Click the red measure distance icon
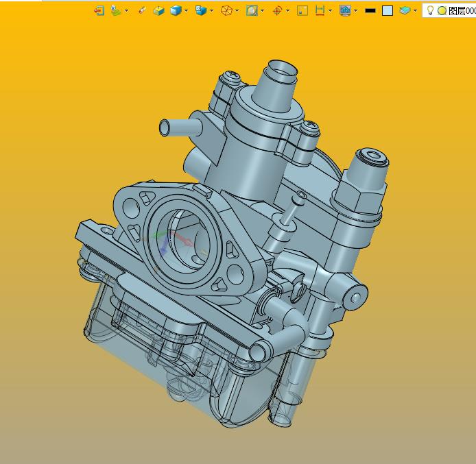Viewport: 476px width, 464px height. pyautogui.click(x=320, y=10)
